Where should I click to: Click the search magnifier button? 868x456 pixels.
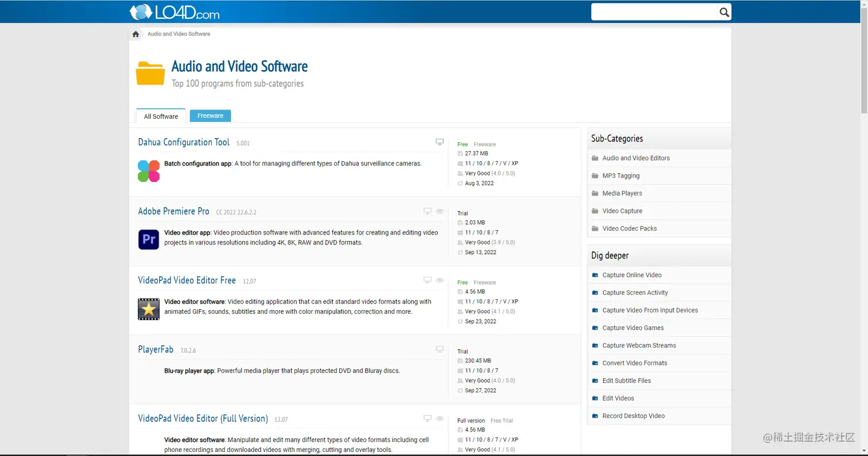pos(724,11)
